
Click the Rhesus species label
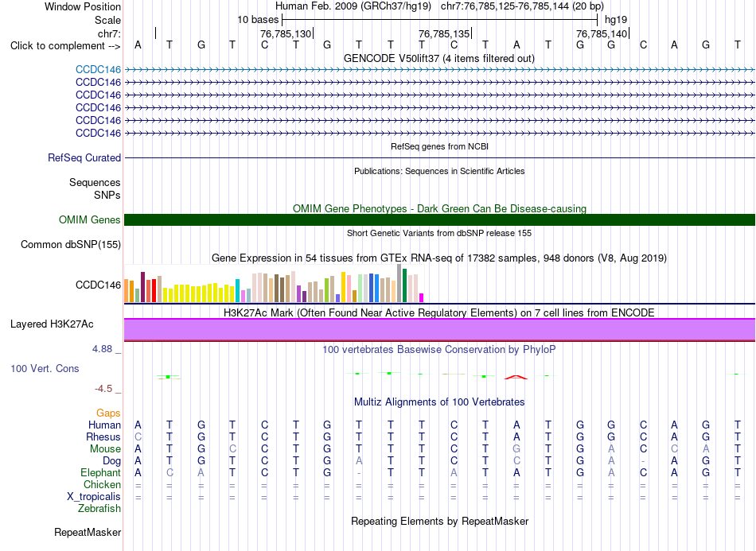point(103,437)
